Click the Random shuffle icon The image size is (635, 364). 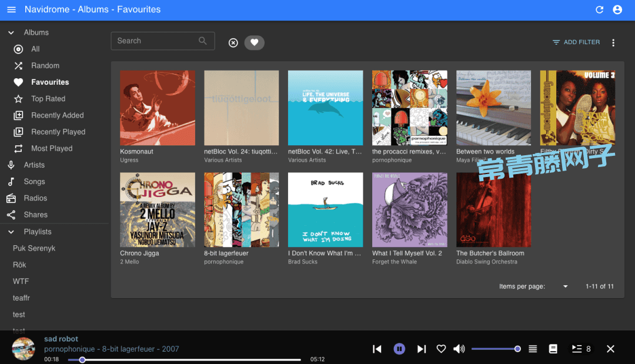coord(18,66)
